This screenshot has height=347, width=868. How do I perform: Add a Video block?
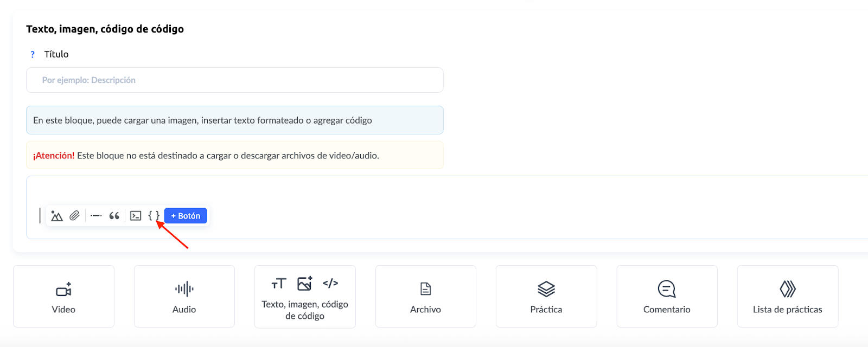click(x=63, y=296)
